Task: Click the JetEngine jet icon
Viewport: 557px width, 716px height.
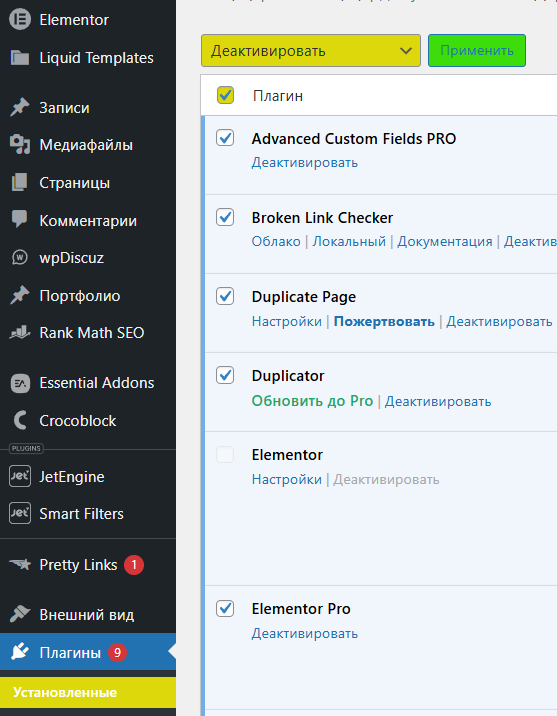Action: (20, 476)
